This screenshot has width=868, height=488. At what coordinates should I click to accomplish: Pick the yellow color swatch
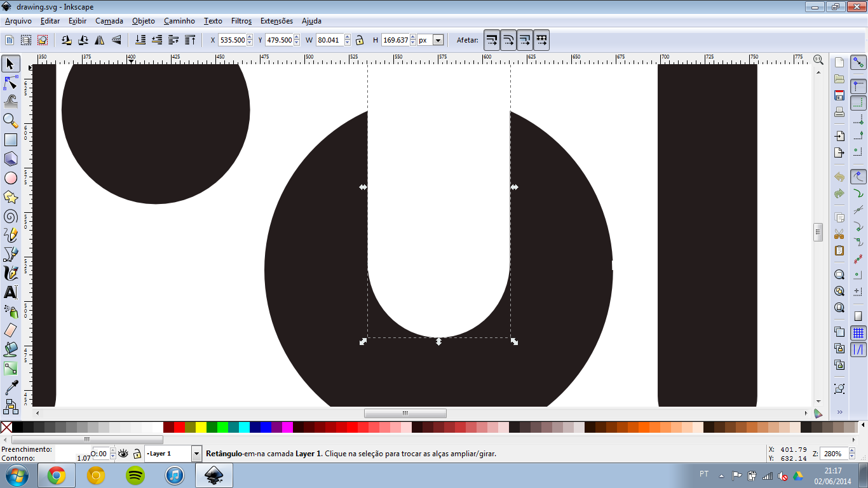pyautogui.click(x=201, y=427)
